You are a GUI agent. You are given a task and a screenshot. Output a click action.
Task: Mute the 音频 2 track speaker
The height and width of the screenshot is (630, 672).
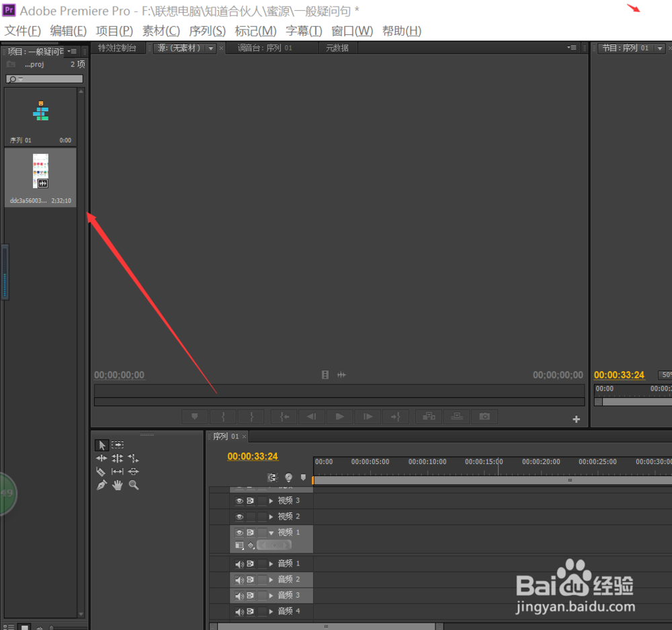tap(240, 580)
